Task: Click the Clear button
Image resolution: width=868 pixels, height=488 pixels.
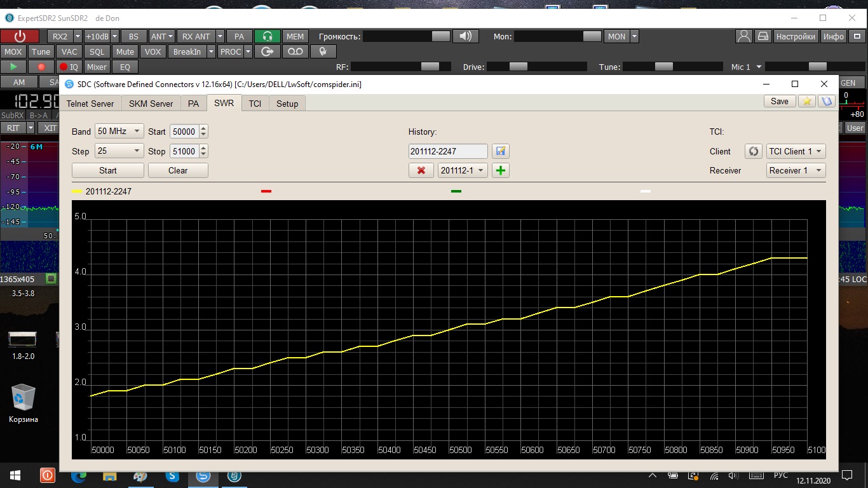Action: (178, 170)
